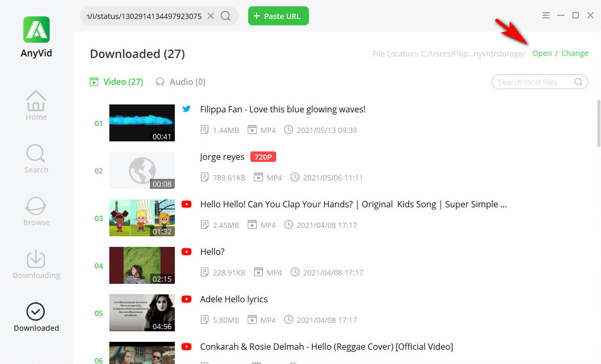Select the Downloaded sidebar section

coord(36,317)
